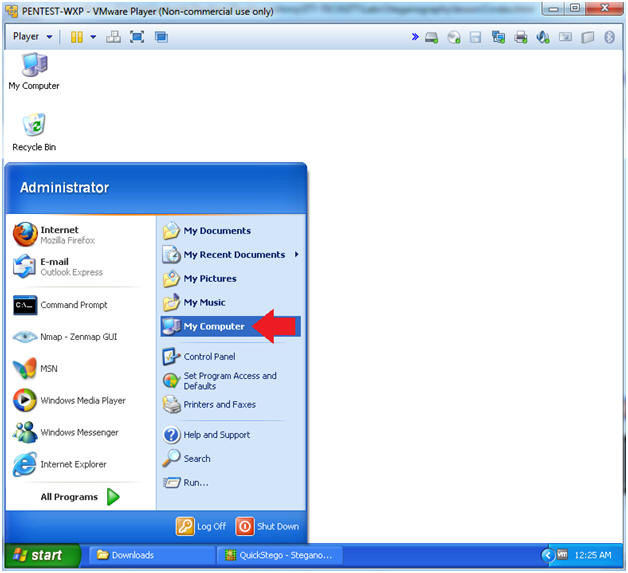The image size is (628, 573).
Task: Open Control Panel
Action: pos(230,356)
